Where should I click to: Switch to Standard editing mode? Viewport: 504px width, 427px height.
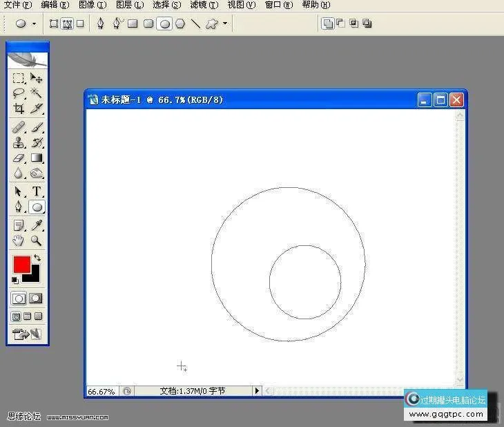(19, 299)
